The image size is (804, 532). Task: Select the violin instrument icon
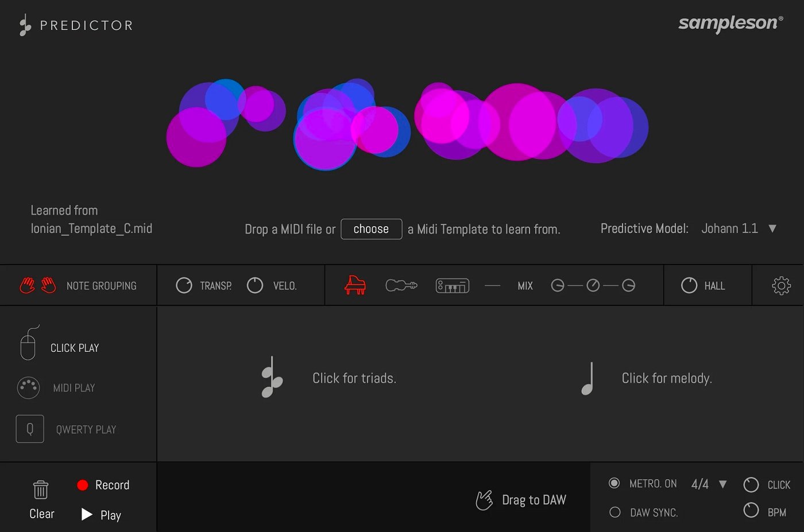401,285
